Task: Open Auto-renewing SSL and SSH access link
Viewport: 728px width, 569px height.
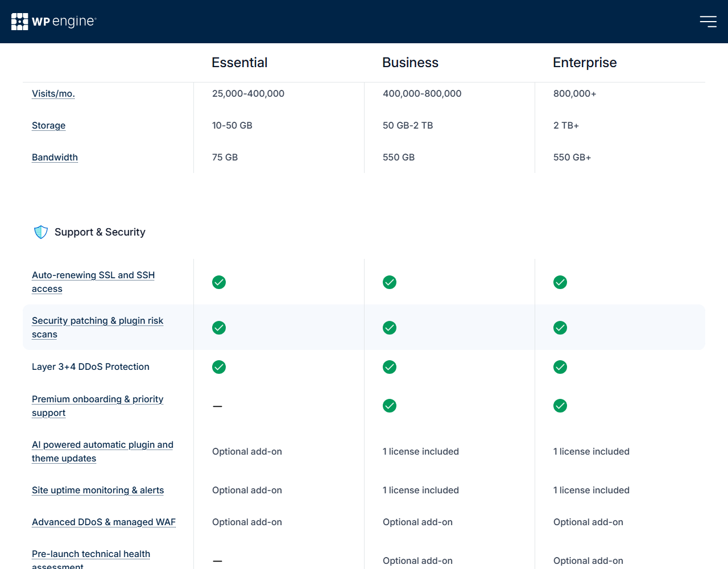Action: pos(93,282)
